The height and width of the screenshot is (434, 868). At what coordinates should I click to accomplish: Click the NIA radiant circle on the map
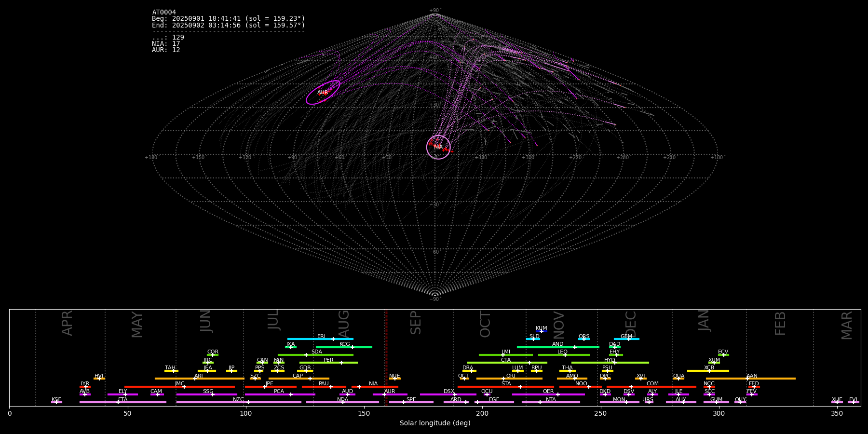438,147
